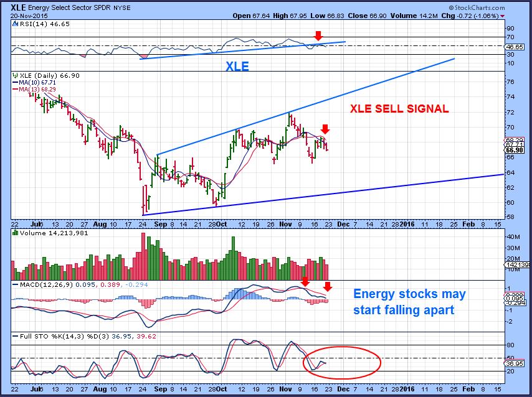Click the candlestick icon before XLE (Daily)

[x=16, y=75]
